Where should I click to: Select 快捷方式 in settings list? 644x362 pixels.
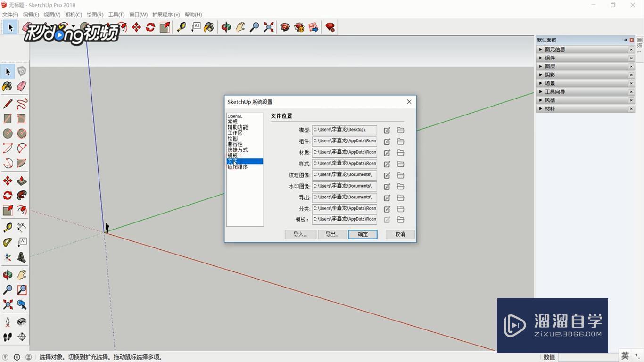click(x=238, y=150)
